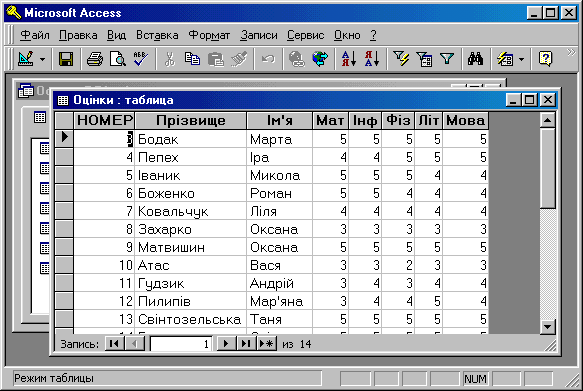Viewport: 583px width, 391px height.
Task: Click the vertical scrollbar up arrow
Action: [x=548, y=120]
